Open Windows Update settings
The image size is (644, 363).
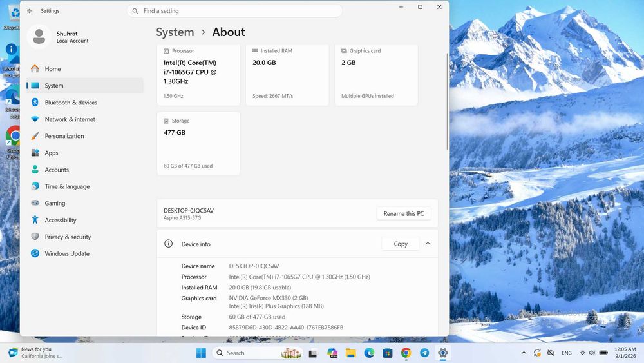pyautogui.click(x=85, y=253)
